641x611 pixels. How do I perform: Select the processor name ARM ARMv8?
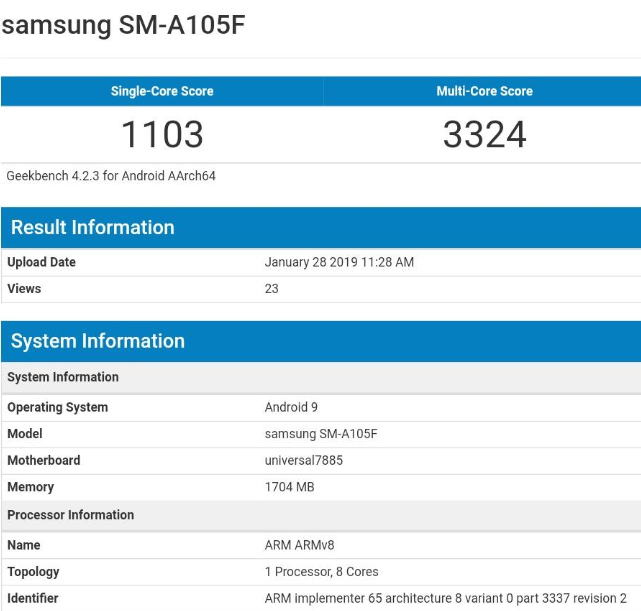coord(300,545)
